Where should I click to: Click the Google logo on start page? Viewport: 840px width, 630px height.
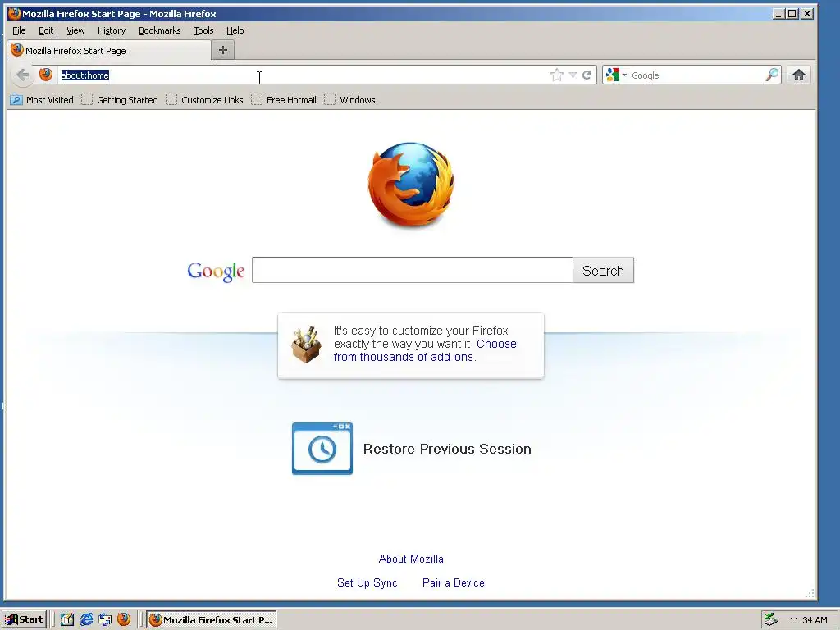(x=216, y=271)
